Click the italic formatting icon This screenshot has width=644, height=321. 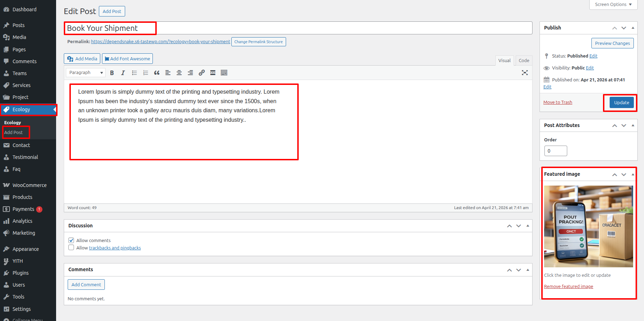pyautogui.click(x=123, y=73)
